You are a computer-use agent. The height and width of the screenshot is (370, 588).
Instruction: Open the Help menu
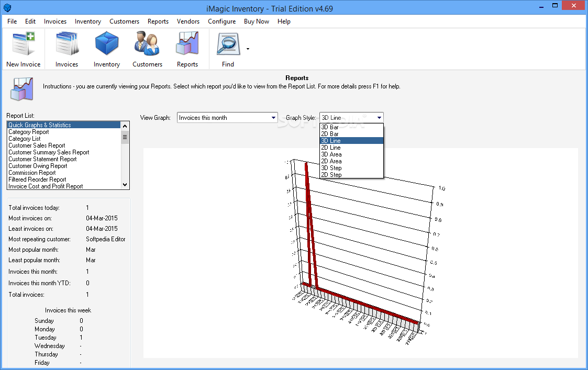(284, 21)
